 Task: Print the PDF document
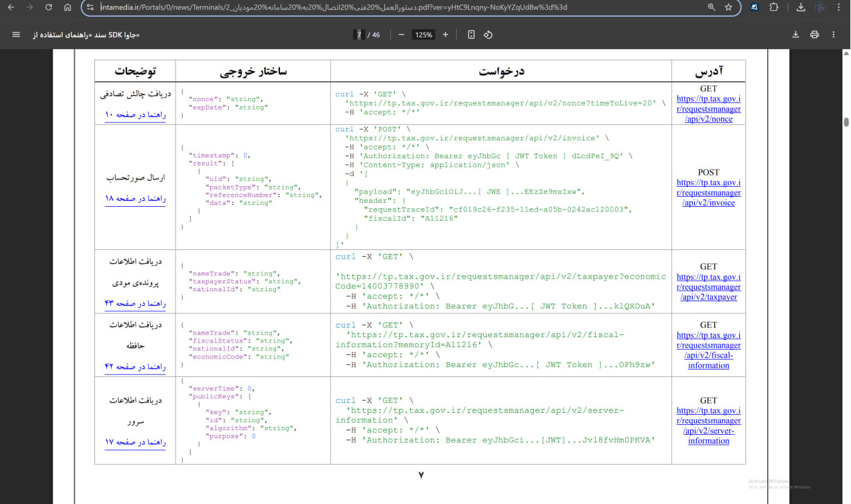pos(814,35)
